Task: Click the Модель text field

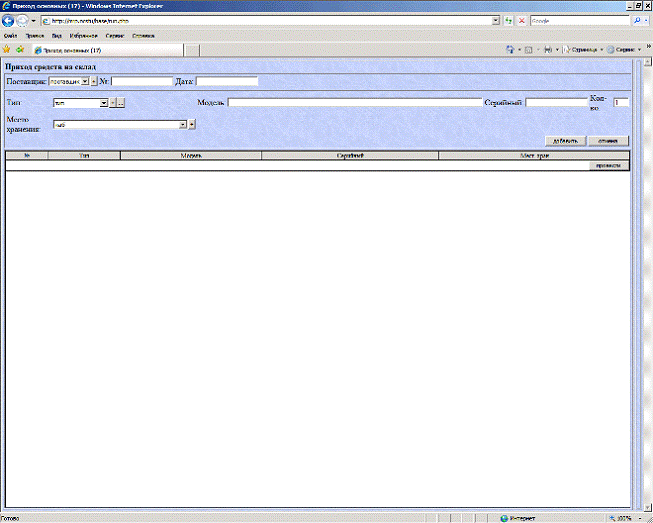Action: tap(354, 102)
